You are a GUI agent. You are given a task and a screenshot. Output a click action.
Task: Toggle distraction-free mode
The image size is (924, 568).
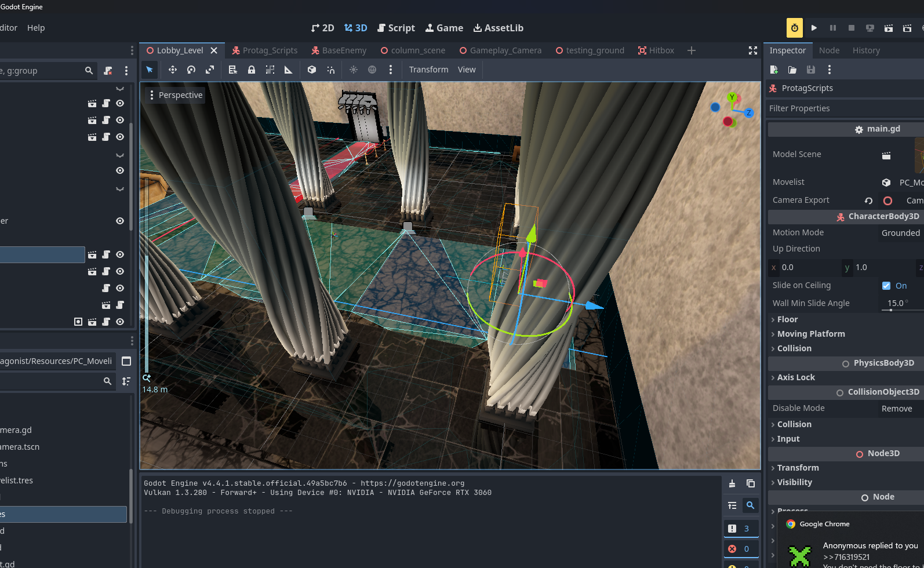point(753,50)
